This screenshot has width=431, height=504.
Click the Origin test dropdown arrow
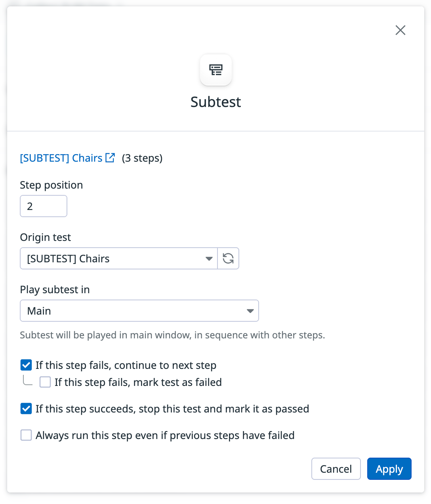coord(209,259)
